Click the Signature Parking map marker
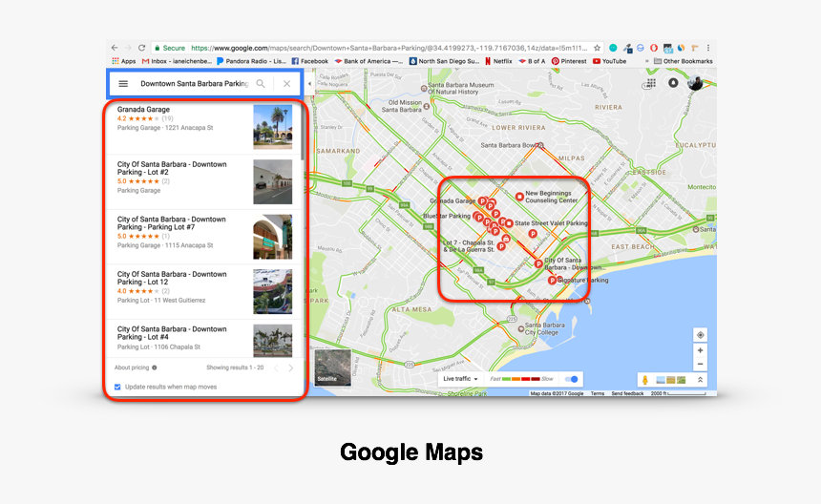 click(552, 281)
